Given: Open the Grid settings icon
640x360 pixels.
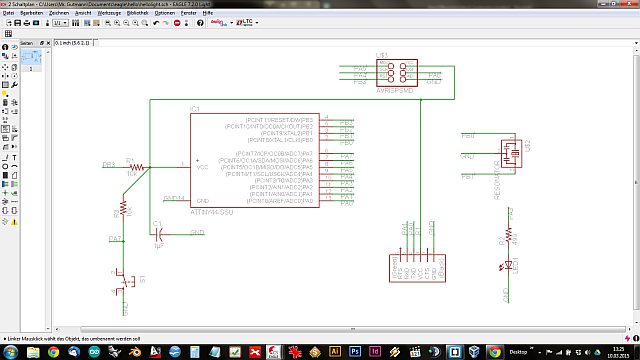Looking at the screenshot, I should point(8,34).
